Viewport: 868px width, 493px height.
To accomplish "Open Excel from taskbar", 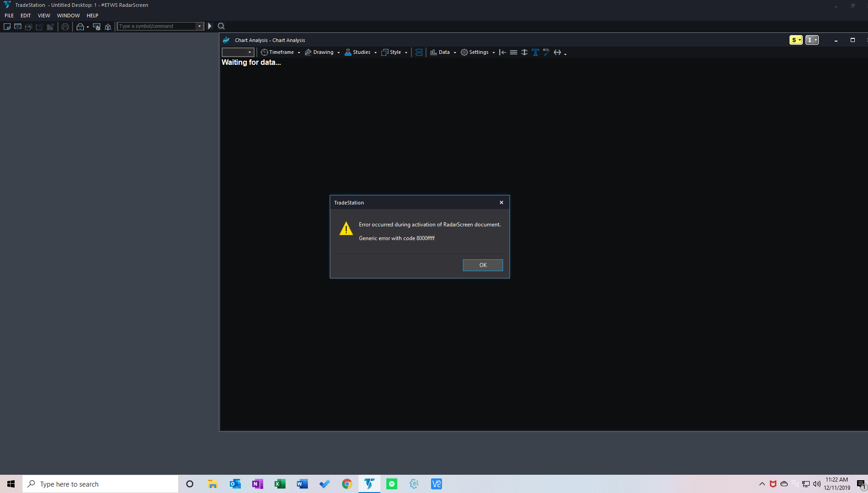I will click(280, 484).
